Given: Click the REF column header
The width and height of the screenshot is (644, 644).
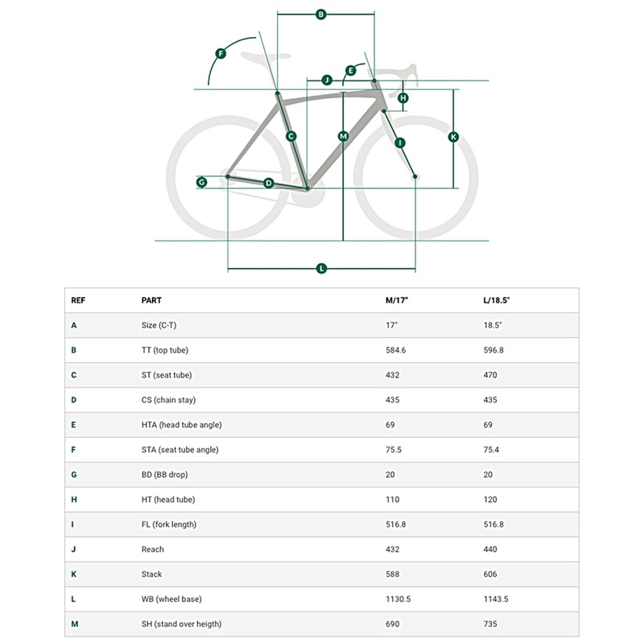Looking at the screenshot, I should pyautogui.click(x=78, y=300).
